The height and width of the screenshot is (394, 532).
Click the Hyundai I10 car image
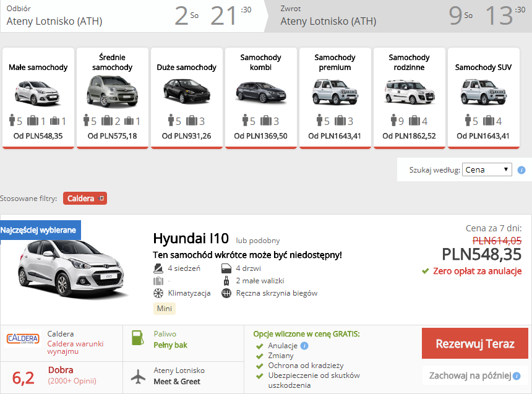(x=72, y=270)
